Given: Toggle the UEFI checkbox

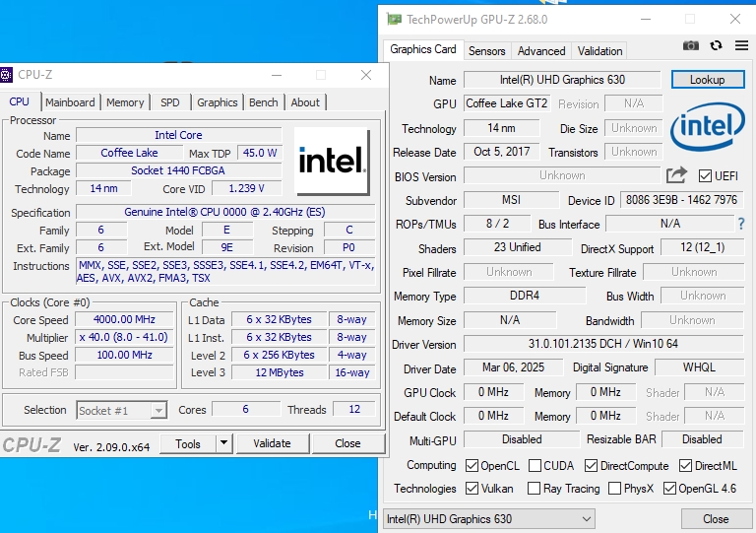Looking at the screenshot, I should click(705, 176).
